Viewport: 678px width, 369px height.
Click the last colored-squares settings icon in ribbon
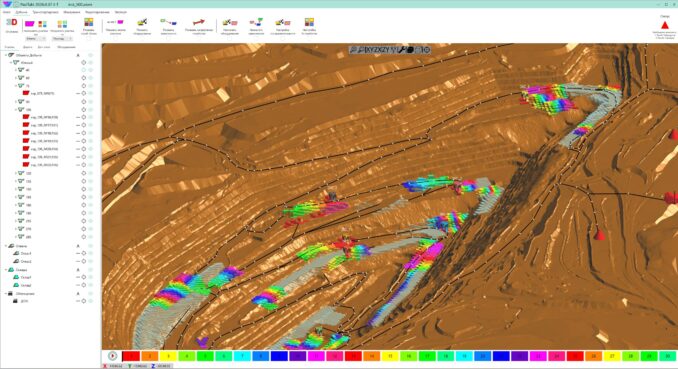click(x=309, y=22)
